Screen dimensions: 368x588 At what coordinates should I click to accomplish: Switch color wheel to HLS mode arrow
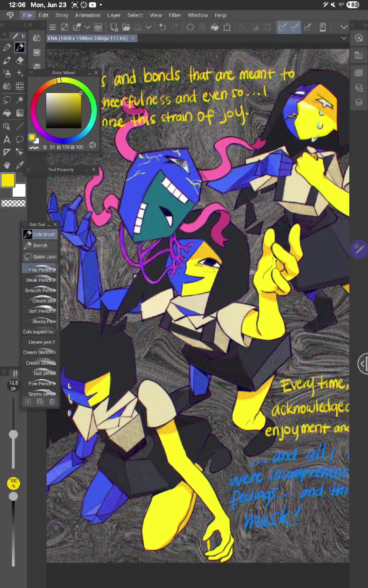(92, 145)
